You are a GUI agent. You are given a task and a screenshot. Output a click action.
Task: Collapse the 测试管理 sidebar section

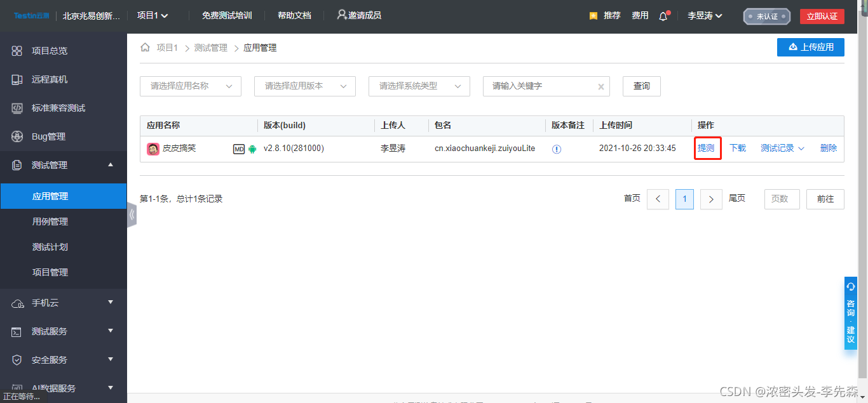tap(64, 165)
